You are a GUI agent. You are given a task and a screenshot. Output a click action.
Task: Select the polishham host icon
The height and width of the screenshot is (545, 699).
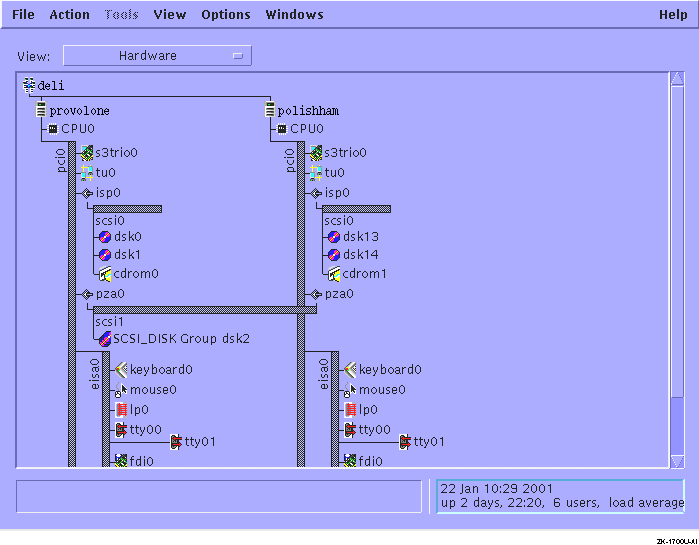click(269, 110)
